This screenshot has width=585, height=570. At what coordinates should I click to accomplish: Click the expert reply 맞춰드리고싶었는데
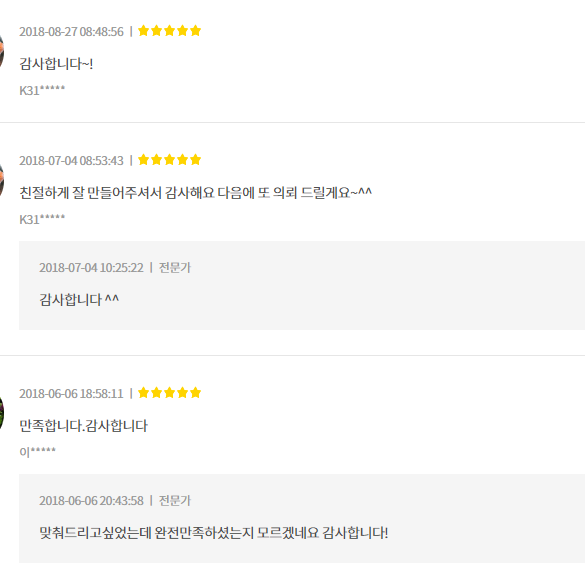213,532
